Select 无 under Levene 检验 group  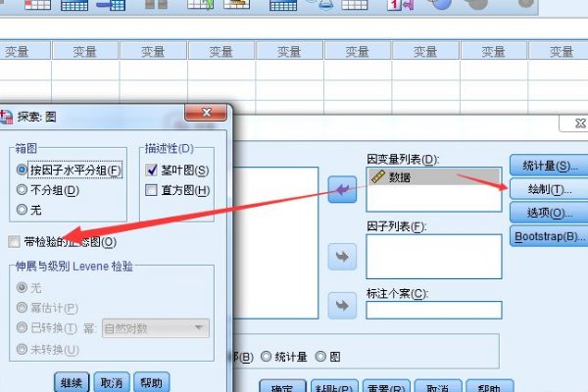pos(28,288)
